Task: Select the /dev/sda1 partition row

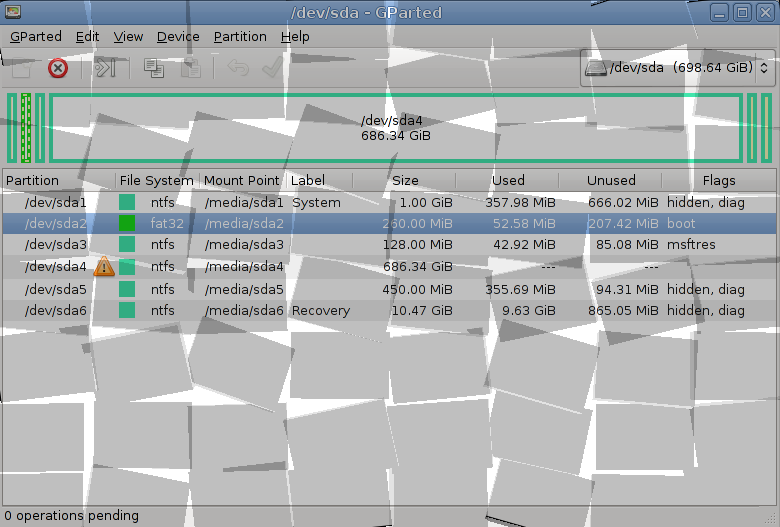Action: (389, 203)
